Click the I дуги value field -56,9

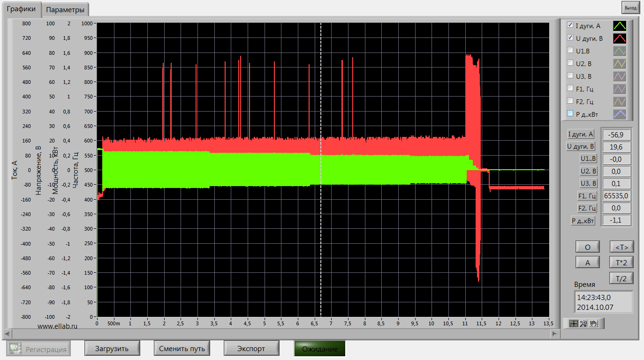[x=616, y=135]
